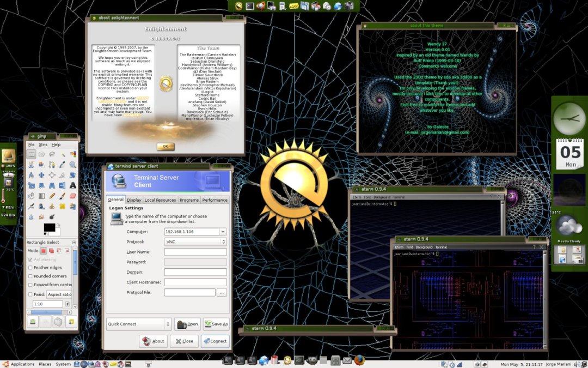
Task: Open Background menu in lower Eterm window
Action: point(424,247)
